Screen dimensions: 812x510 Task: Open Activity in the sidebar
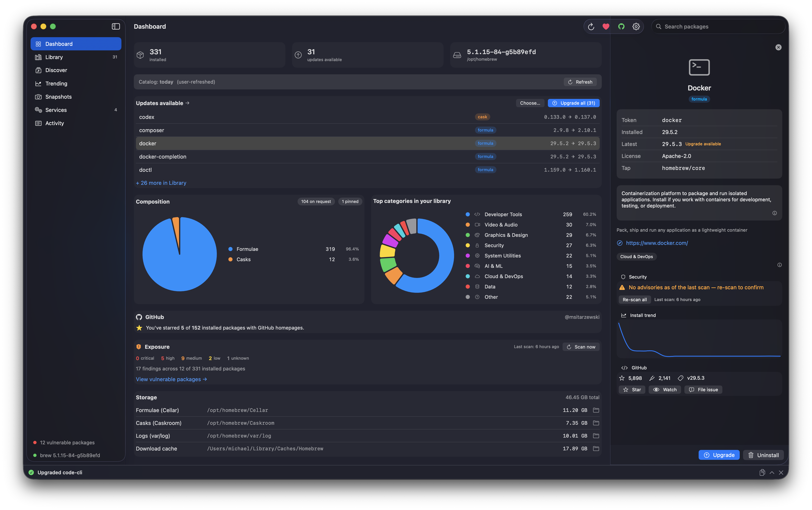(x=76, y=123)
